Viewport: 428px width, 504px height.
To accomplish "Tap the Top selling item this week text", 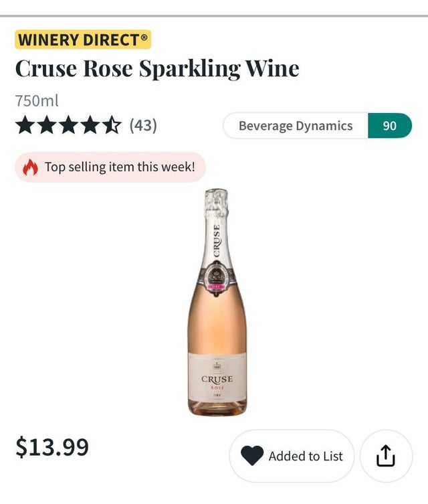I will coord(120,167).
